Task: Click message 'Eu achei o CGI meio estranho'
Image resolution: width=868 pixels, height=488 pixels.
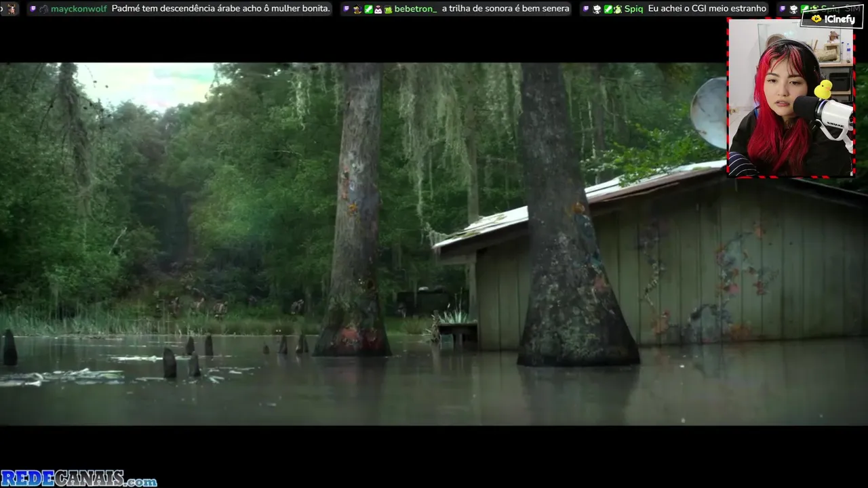Action: (x=707, y=9)
